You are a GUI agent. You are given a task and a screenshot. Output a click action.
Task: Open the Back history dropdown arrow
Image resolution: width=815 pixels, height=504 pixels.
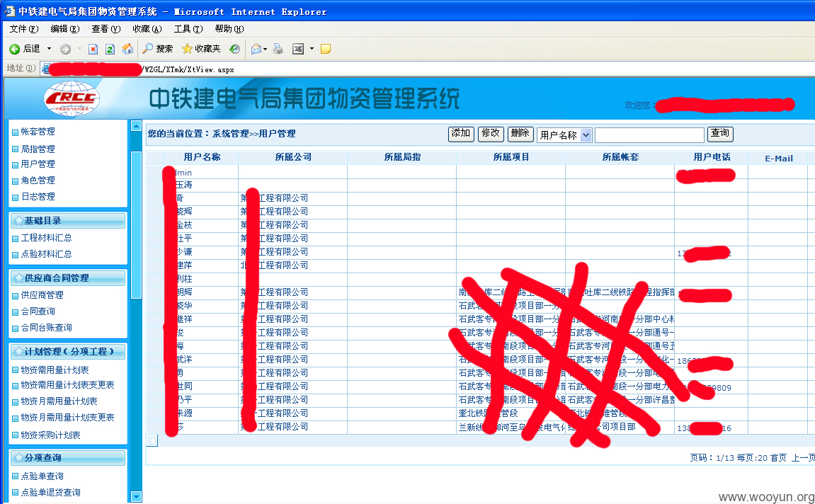click(x=50, y=49)
